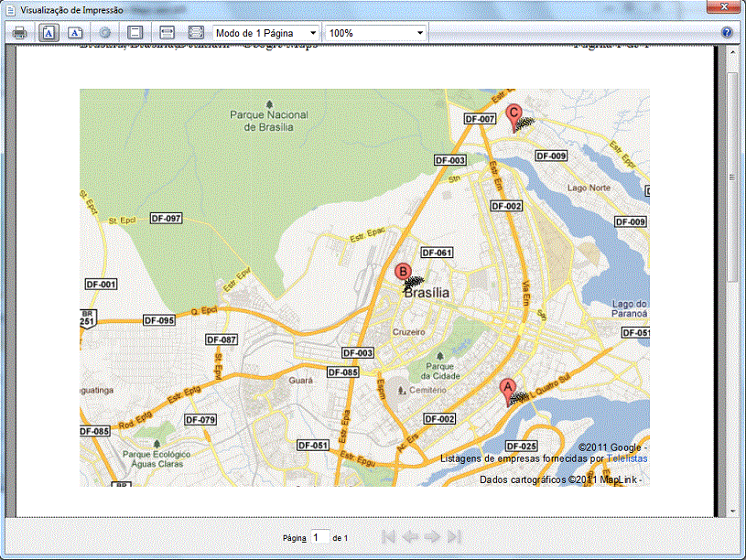The image size is (746, 560).
Task: Click the 'Guará' label on map
Action: (x=300, y=381)
